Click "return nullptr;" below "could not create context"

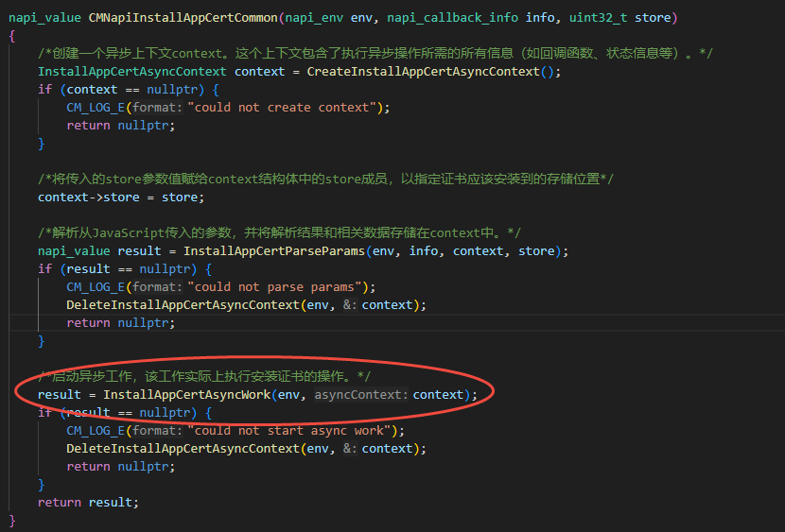[121, 126]
